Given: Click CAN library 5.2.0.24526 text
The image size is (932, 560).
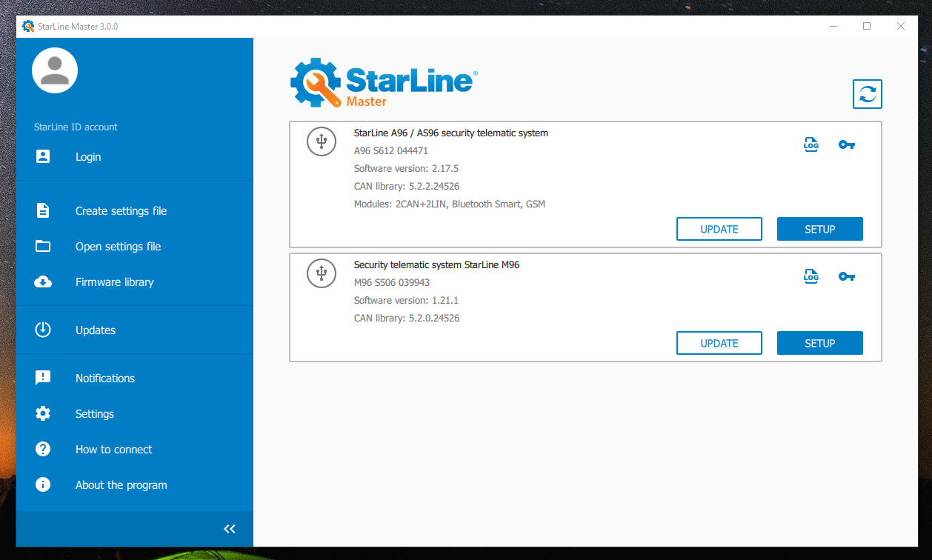Looking at the screenshot, I should click(x=407, y=318).
